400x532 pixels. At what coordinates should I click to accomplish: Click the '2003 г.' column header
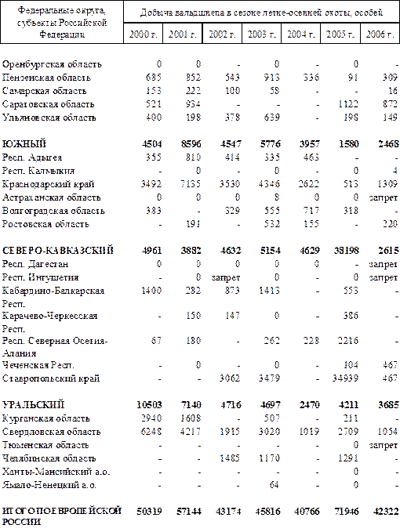[261, 34]
